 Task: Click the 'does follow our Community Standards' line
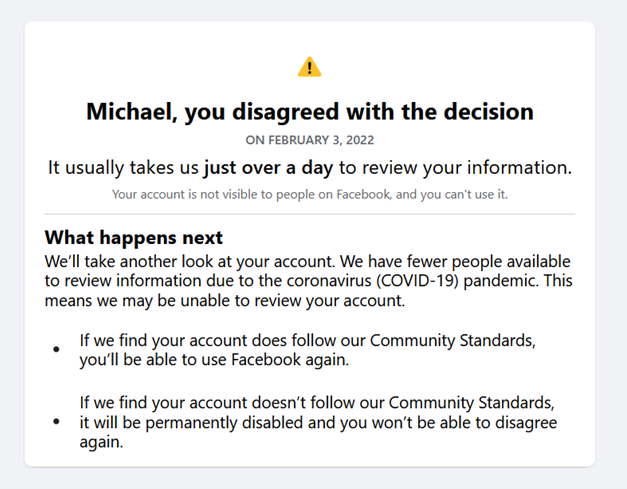tap(308, 341)
